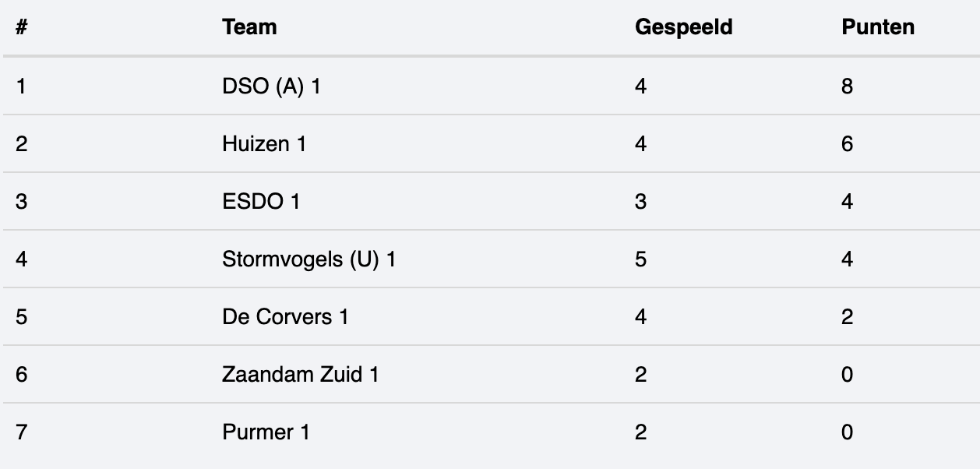Image resolution: width=980 pixels, height=469 pixels.
Task: Click games played 5 for Stormvogels
Action: [x=640, y=259]
